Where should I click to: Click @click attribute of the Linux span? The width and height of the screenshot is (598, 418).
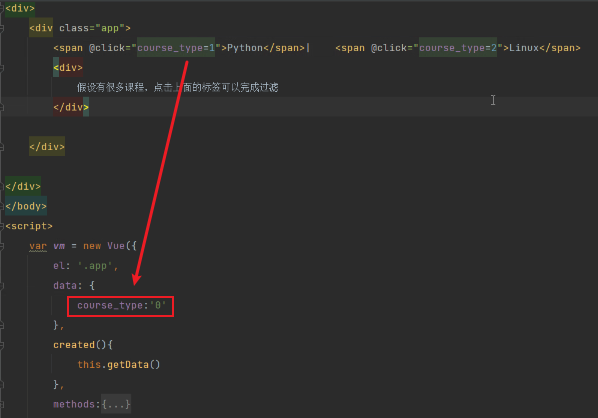[389, 48]
